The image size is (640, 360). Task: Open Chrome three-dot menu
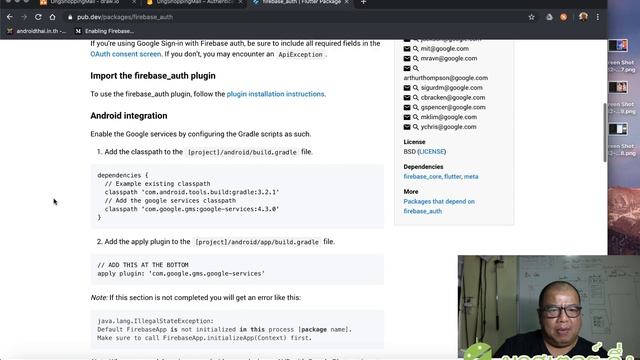598,17
